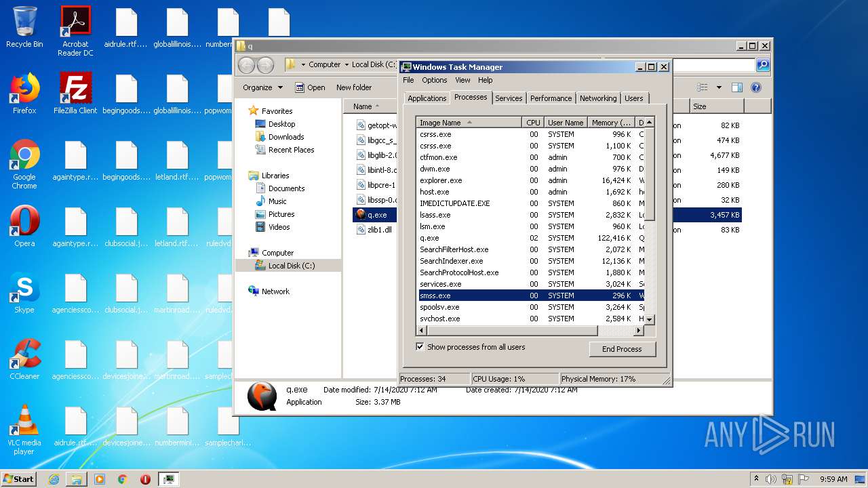Click the clock showing 9:59 AM
868x488 pixels.
tap(833, 479)
